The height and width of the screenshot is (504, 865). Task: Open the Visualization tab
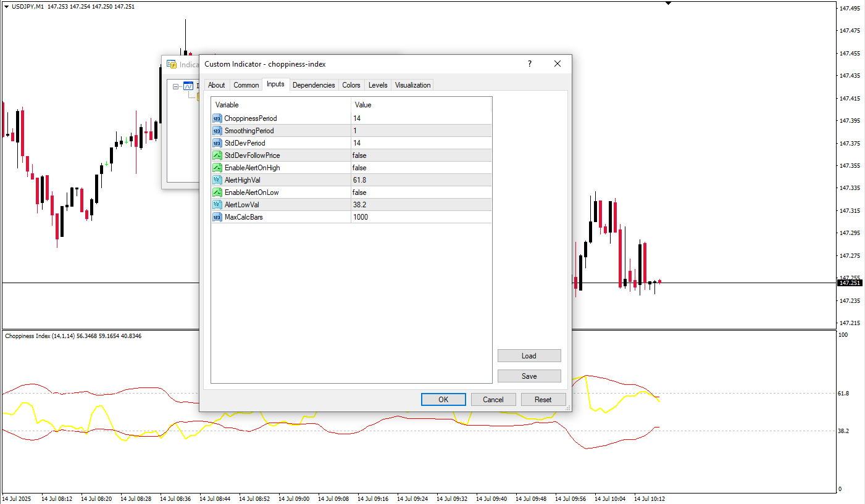tap(412, 85)
